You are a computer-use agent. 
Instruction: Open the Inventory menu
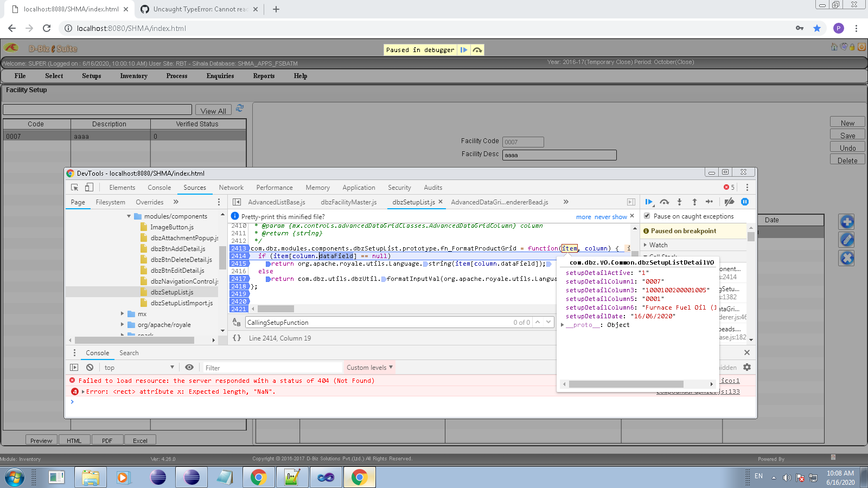coord(133,76)
